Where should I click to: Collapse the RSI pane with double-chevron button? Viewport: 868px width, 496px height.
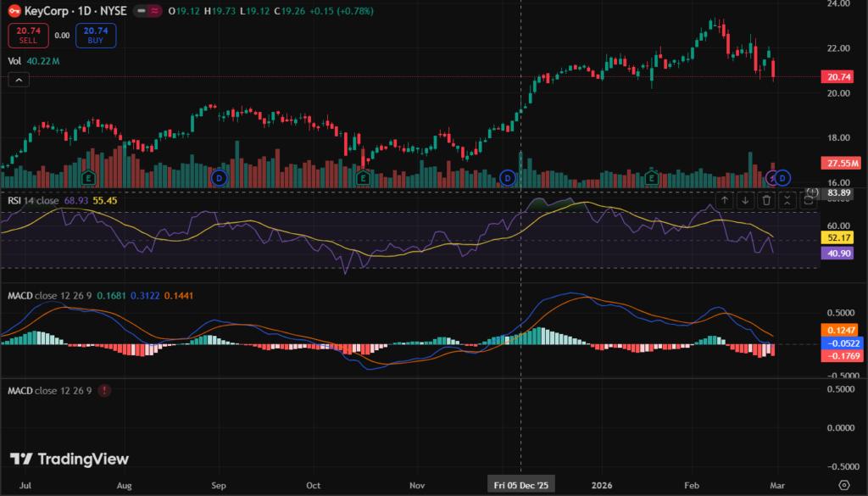787,200
